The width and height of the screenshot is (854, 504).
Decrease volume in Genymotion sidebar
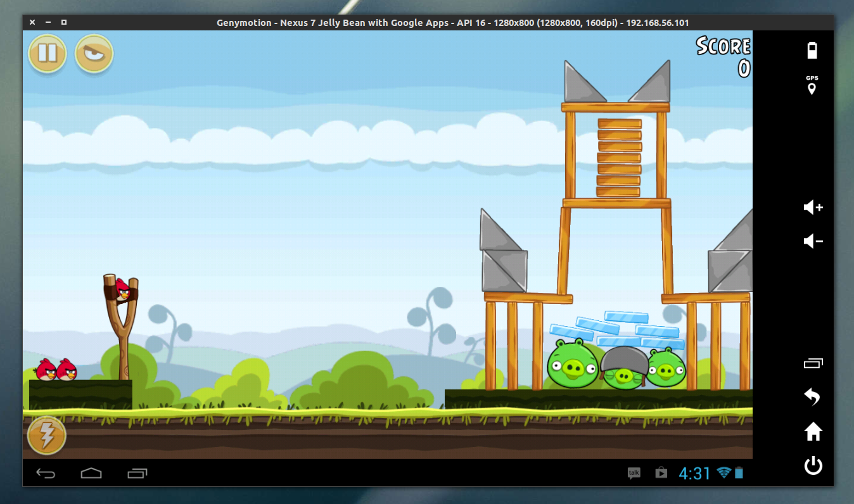[813, 241]
